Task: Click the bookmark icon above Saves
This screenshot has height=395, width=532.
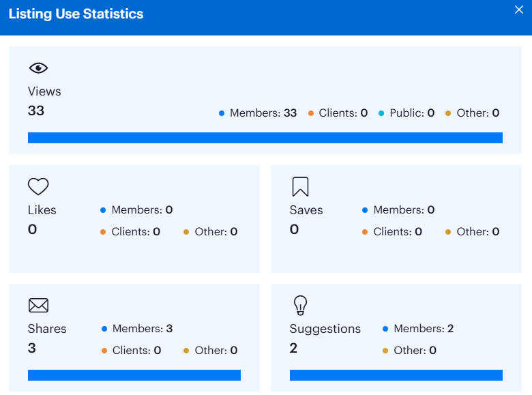Action: click(300, 186)
